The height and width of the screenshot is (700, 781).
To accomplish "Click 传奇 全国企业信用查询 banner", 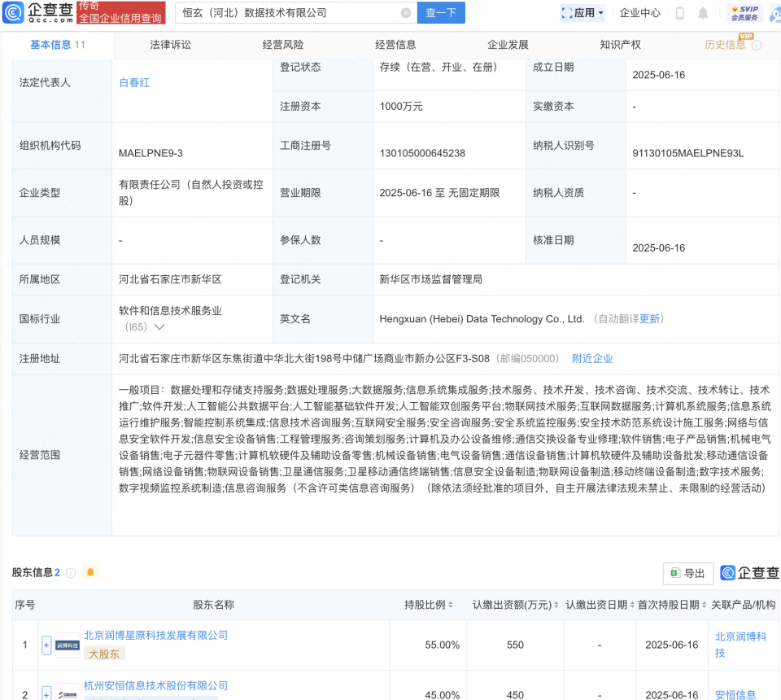I will 121,12.
